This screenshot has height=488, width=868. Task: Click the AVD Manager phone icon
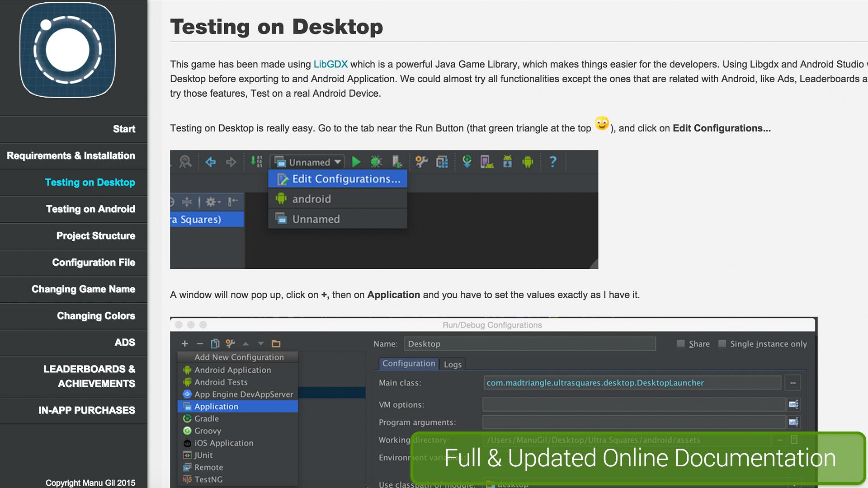487,162
